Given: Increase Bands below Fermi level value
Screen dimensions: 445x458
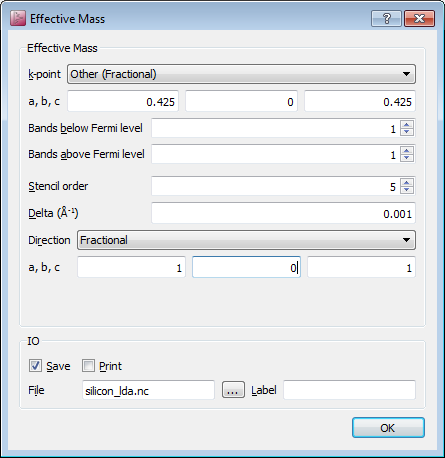Looking at the screenshot, I should [x=406, y=125].
